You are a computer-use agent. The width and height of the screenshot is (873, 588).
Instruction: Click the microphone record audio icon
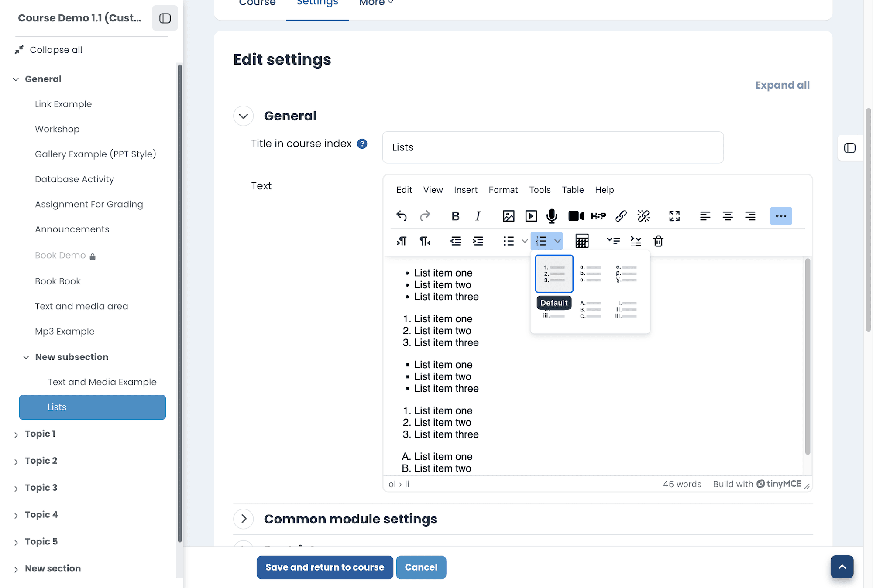[x=552, y=216]
